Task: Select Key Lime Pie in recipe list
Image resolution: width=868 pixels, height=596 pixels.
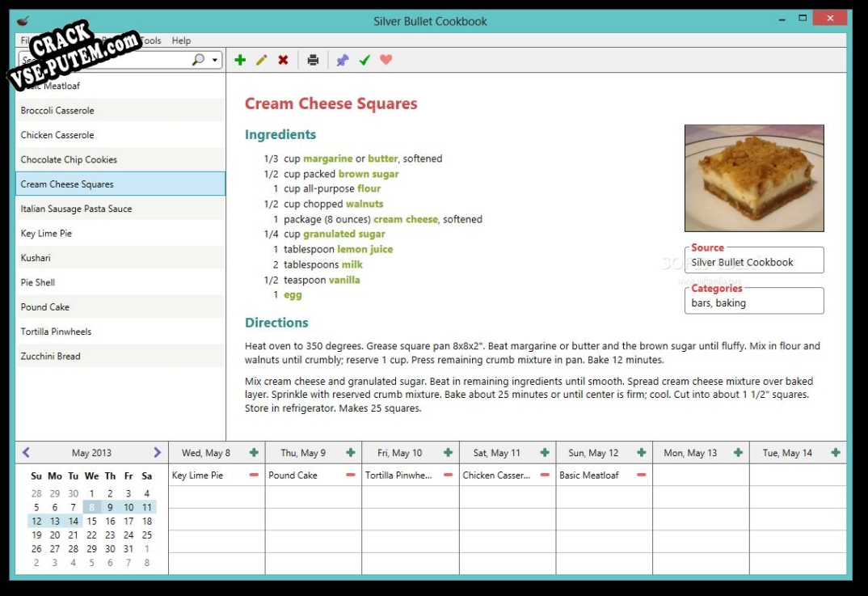Action: 46,234
